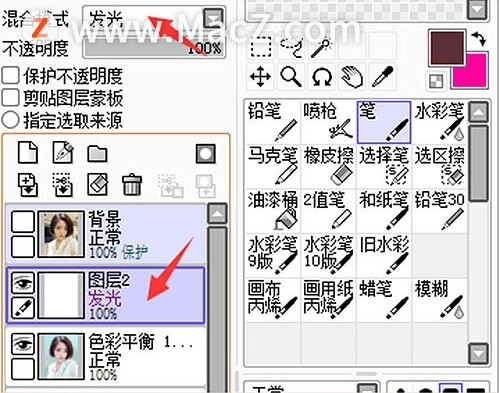Open the brush mode dropdown at the bottom

point(367,388)
